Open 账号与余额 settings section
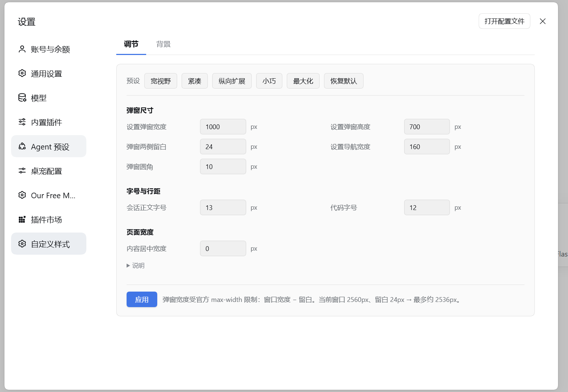 pos(49,49)
